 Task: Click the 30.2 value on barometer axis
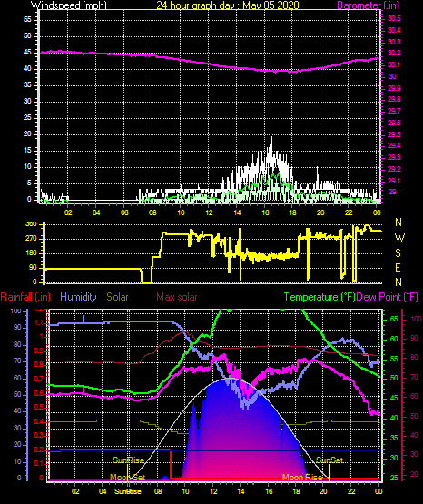point(394,53)
